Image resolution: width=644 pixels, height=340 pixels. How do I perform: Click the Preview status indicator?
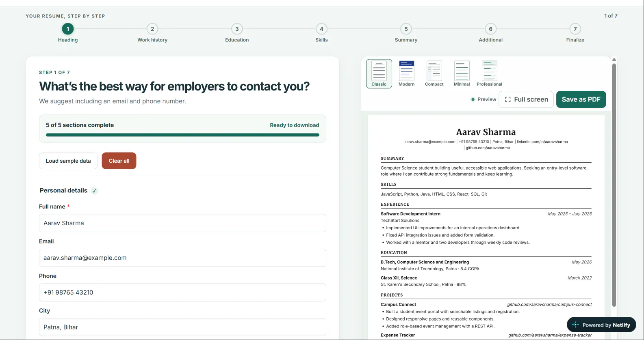[484, 99]
